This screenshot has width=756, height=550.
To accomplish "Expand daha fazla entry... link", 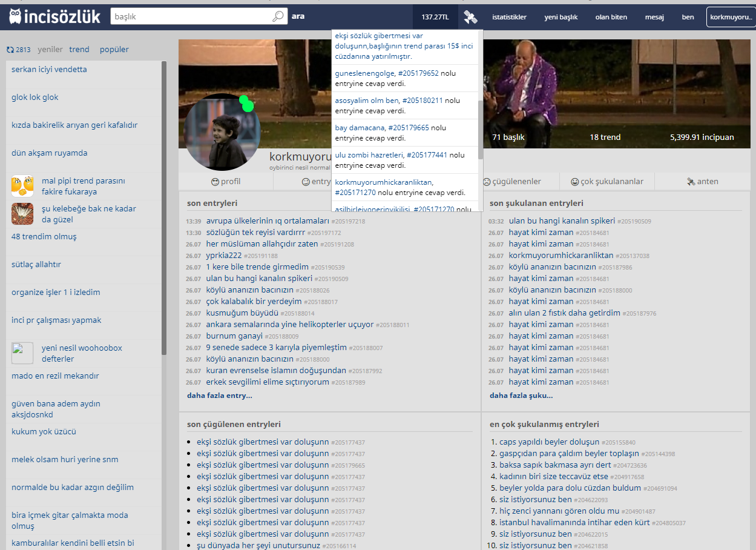I will click(x=220, y=396).
